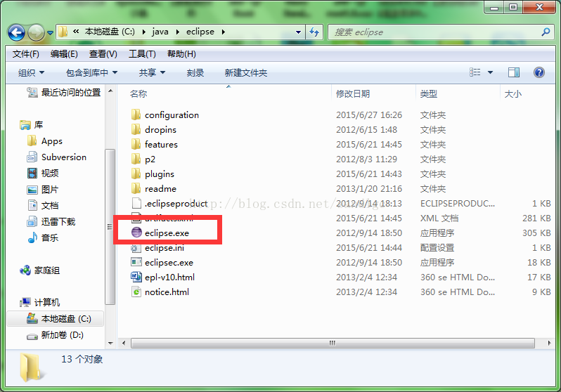
Task: Expand the 包含到库中 dropdown
Action: (x=91, y=73)
